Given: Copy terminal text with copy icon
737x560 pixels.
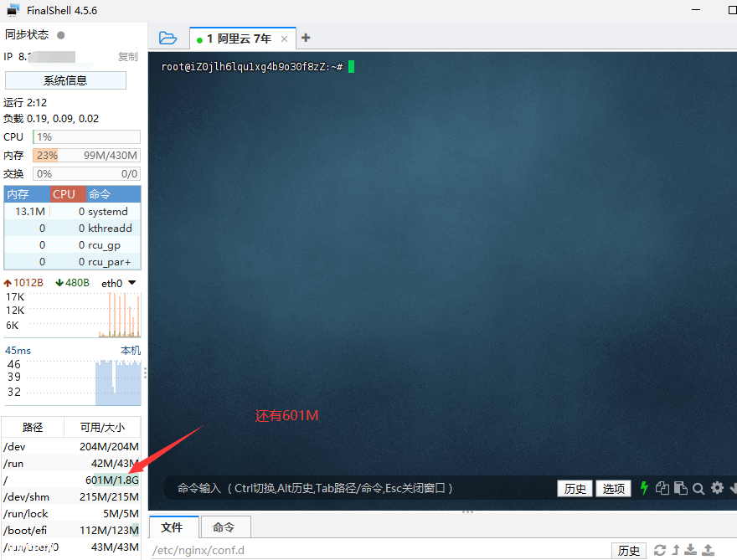Looking at the screenshot, I should pyautogui.click(x=662, y=488).
